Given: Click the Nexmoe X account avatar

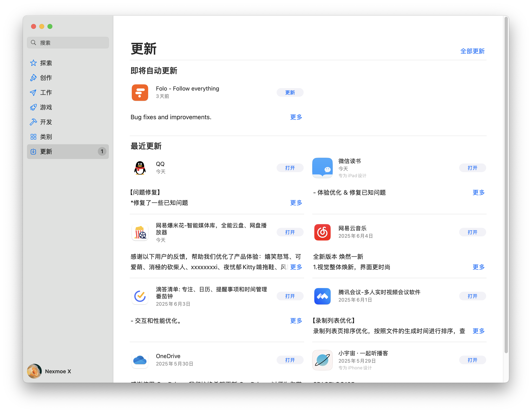Looking at the screenshot, I should 34,371.
